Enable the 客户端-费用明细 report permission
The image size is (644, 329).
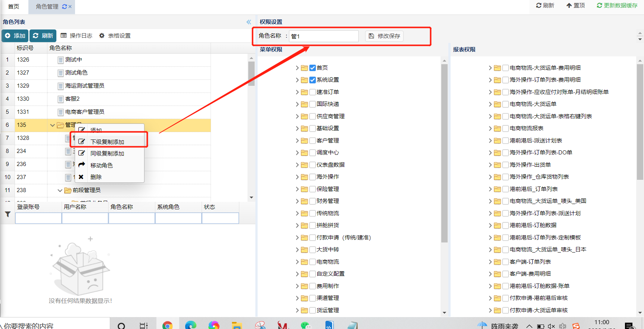coord(505,274)
